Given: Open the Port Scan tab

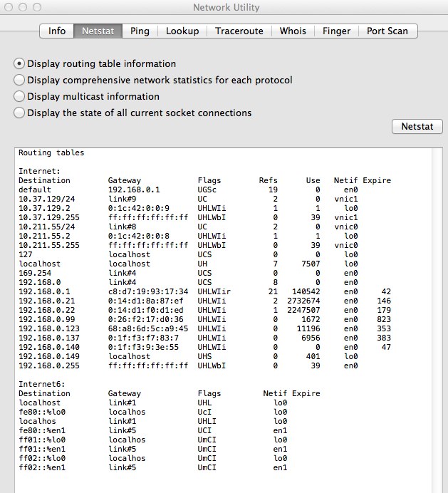Looking at the screenshot, I should click(x=387, y=31).
